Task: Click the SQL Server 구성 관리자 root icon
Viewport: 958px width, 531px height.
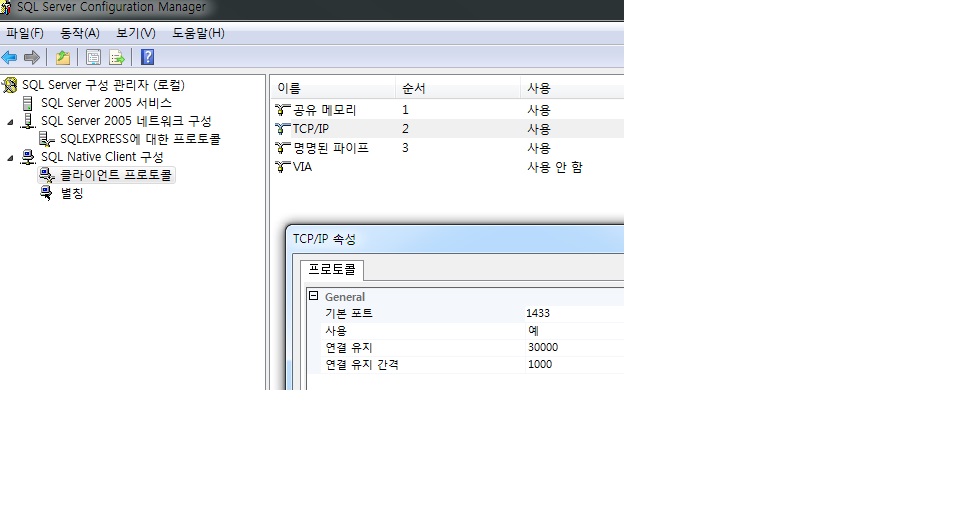Action: 10,85
